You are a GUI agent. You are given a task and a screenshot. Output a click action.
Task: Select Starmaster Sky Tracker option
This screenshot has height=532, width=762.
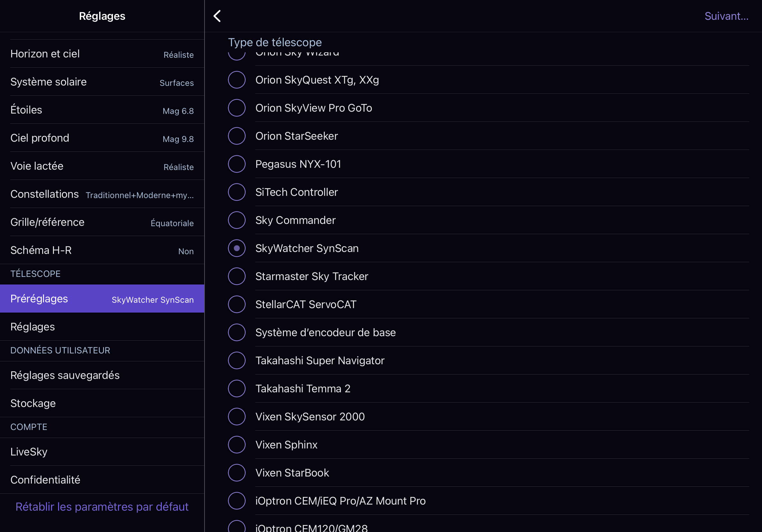(237, 276)
